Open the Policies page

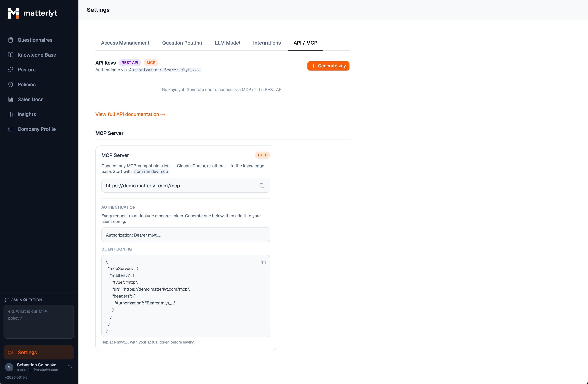click(x=39, y=85)
